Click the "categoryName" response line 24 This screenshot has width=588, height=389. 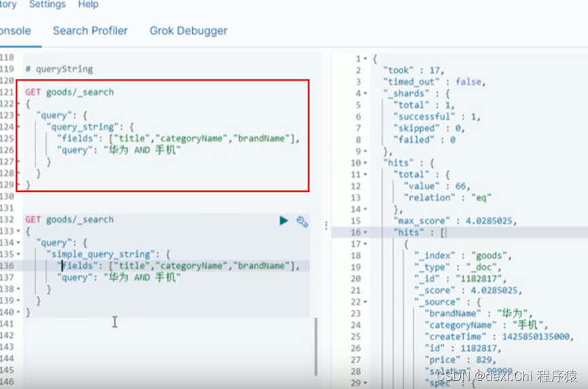(x=486, y=325)
